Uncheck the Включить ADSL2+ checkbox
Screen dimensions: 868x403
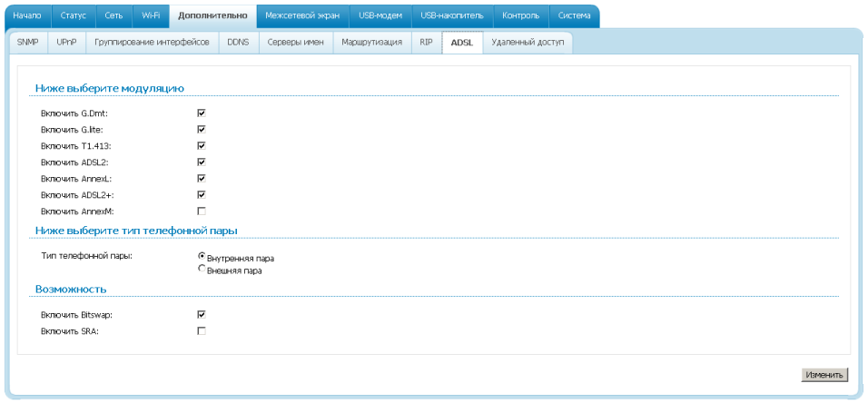(x=202, y=195)
